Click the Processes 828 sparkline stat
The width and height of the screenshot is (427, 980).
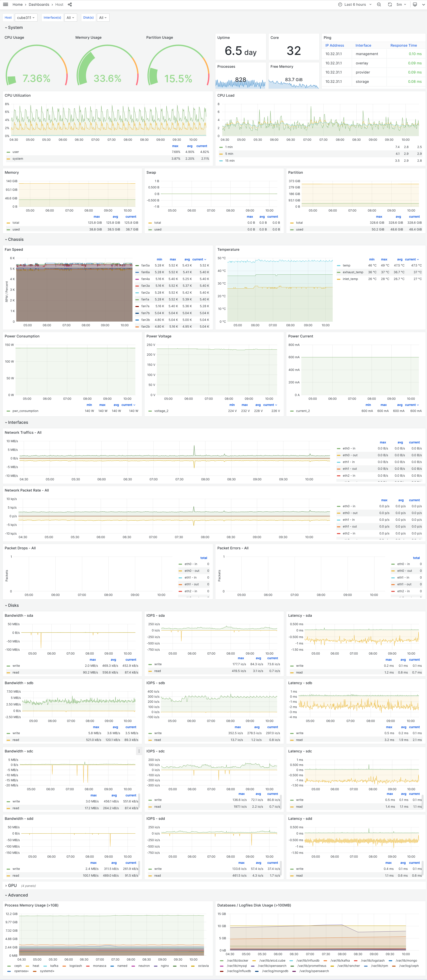pos(241,80)
